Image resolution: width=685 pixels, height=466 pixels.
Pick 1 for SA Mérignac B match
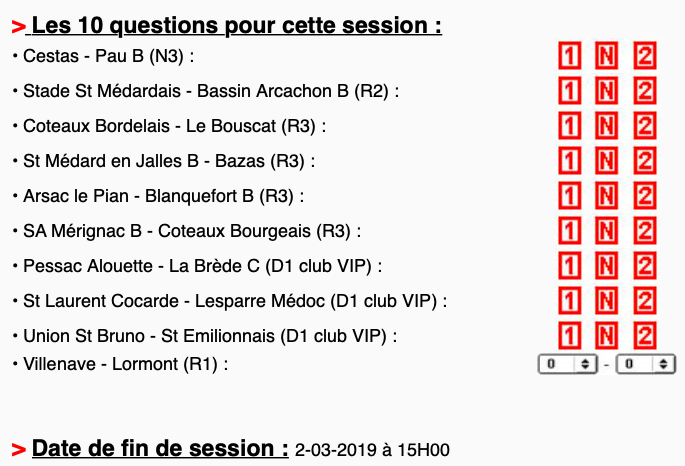(x=568, y=231)
